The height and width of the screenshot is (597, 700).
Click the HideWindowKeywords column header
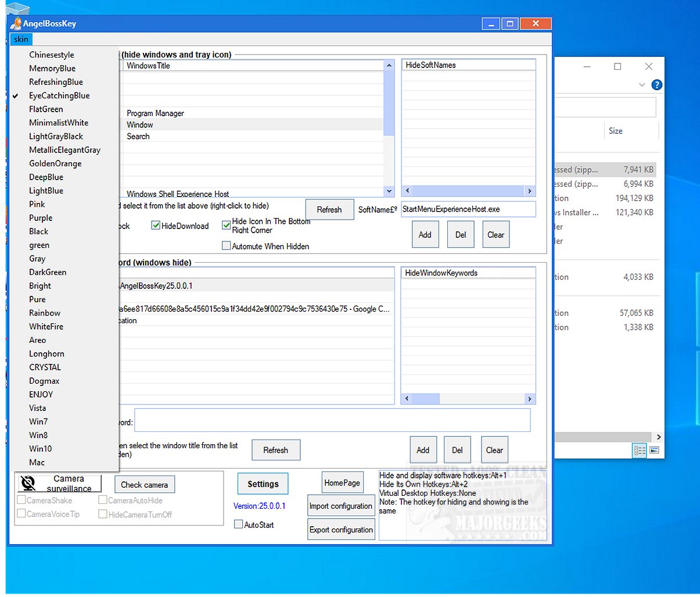[x=468, y=273]
